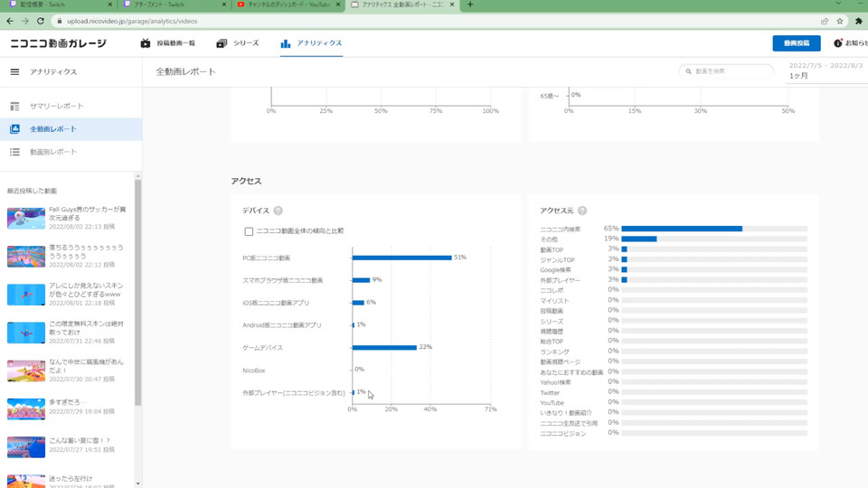This screenshot has height=488, width=868.
Task: Click the share icon in the address bar
Action: tap(825, 21)
